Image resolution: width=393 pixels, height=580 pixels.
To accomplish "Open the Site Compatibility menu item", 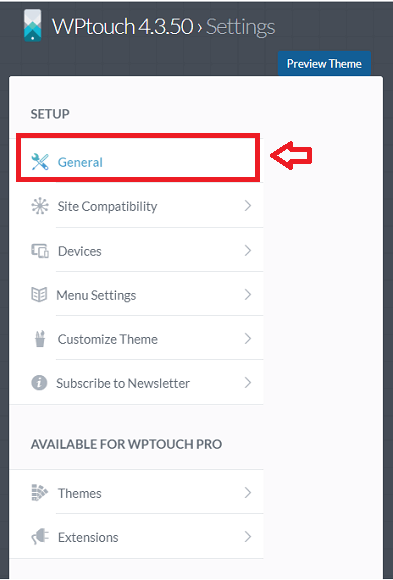I will click(136, 206).
